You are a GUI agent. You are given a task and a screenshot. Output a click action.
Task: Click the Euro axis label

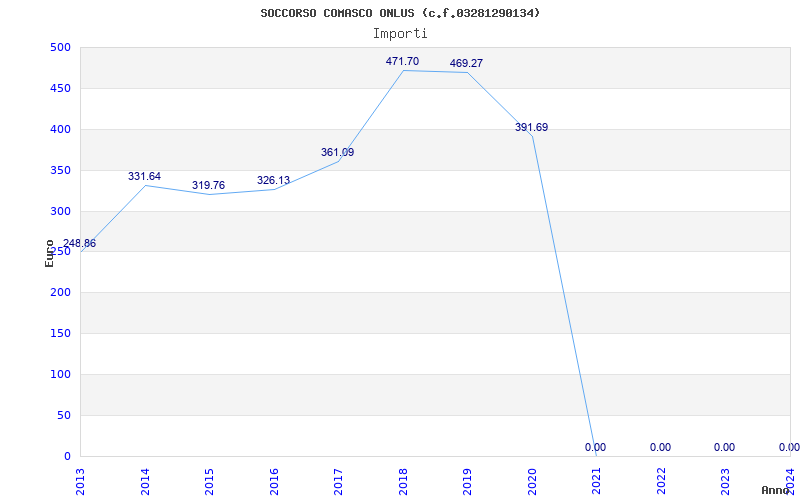click(x=49, y=254)
